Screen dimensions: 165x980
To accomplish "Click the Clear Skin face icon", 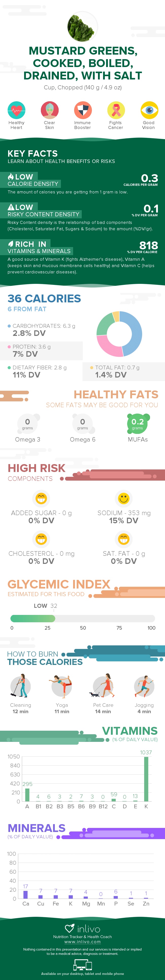I will [49, 110].
